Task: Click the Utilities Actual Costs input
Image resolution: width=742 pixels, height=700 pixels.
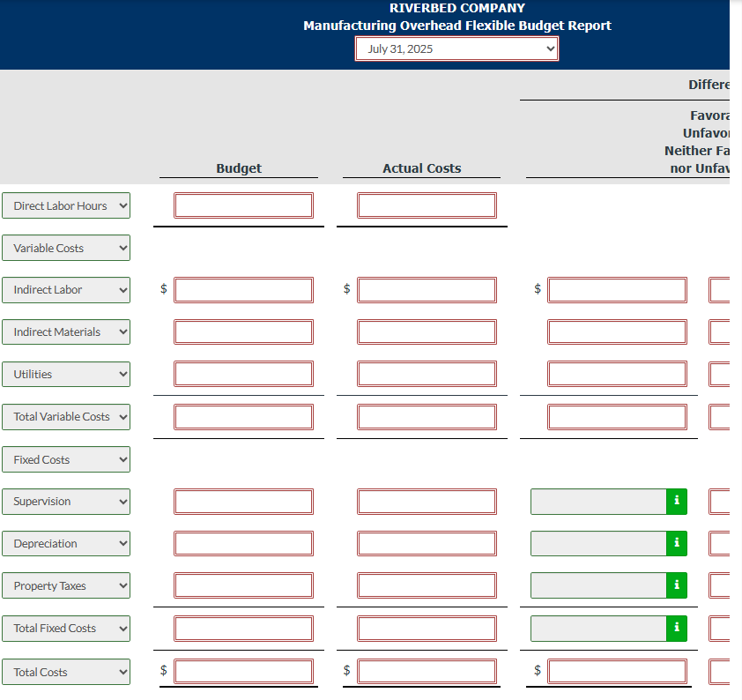Action: point(427,374)
